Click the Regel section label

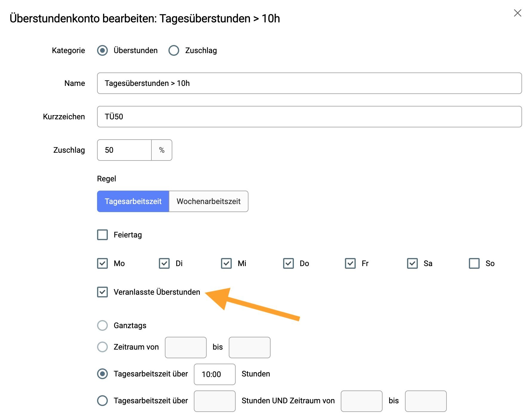(107, 179)
